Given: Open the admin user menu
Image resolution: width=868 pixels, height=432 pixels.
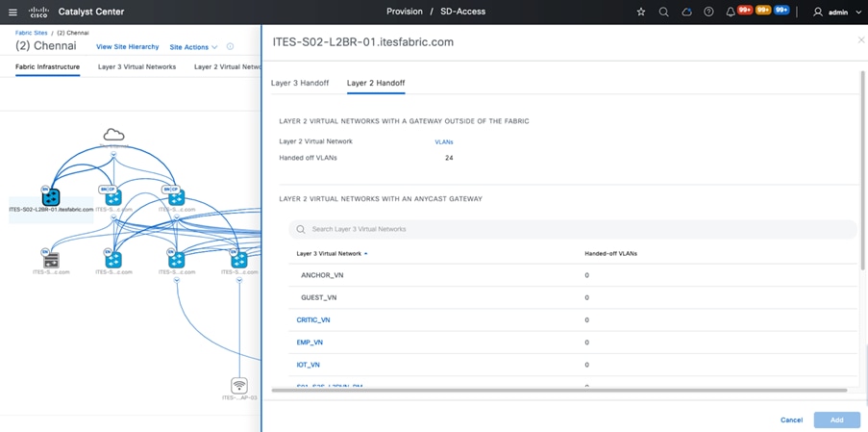Looking at the screenshot, I should 837,13.
